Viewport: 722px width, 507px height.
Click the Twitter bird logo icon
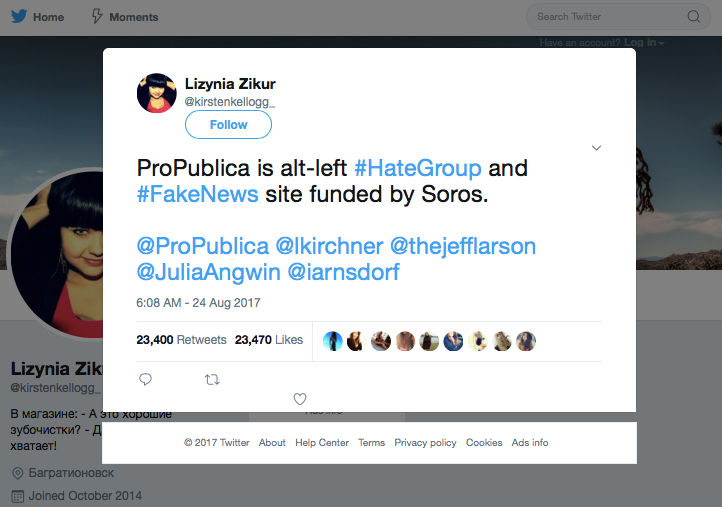pos(19,17)
